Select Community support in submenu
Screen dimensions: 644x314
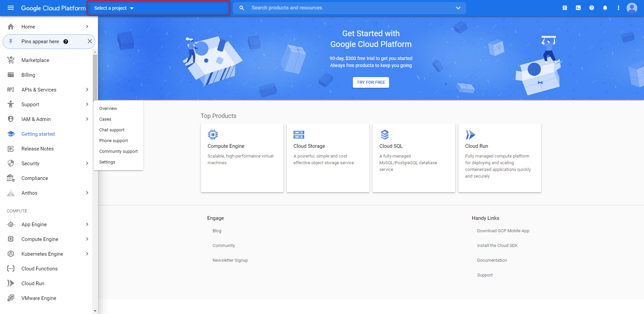point(119,151)
